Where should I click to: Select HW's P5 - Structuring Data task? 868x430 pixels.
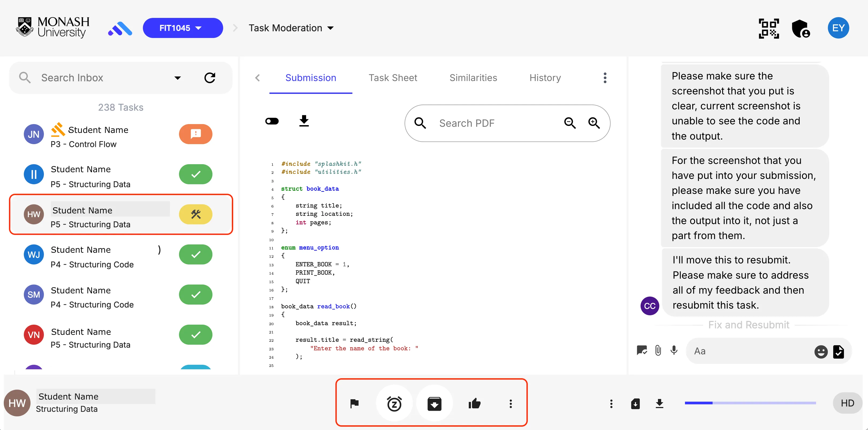coord(121,214)
